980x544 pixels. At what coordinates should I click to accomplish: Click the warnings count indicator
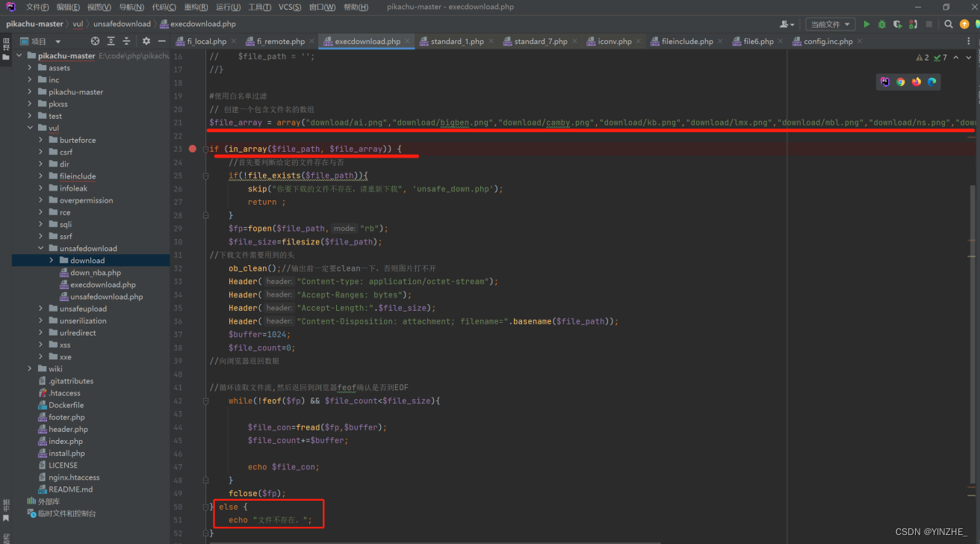(922, 58)
